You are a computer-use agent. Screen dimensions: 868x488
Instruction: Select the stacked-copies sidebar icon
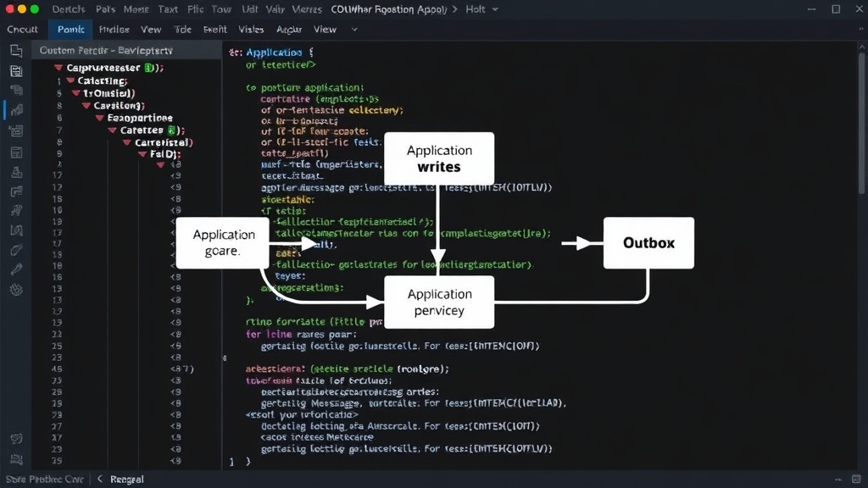(16, 90)
